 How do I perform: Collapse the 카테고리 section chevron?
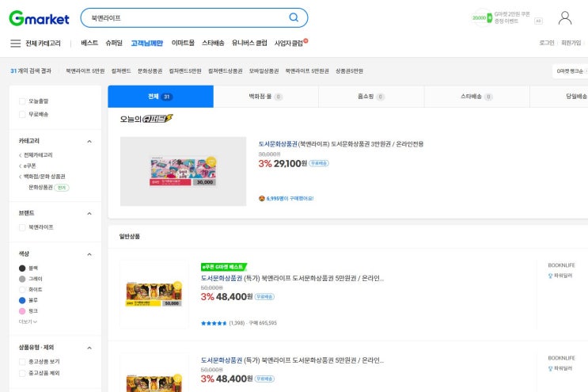(89, 142)
